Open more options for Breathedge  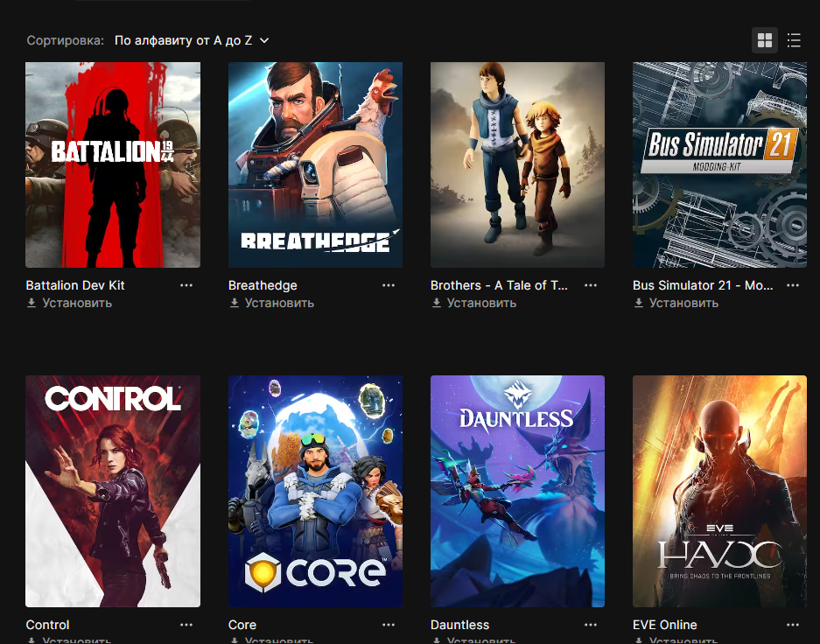(389, 285)
